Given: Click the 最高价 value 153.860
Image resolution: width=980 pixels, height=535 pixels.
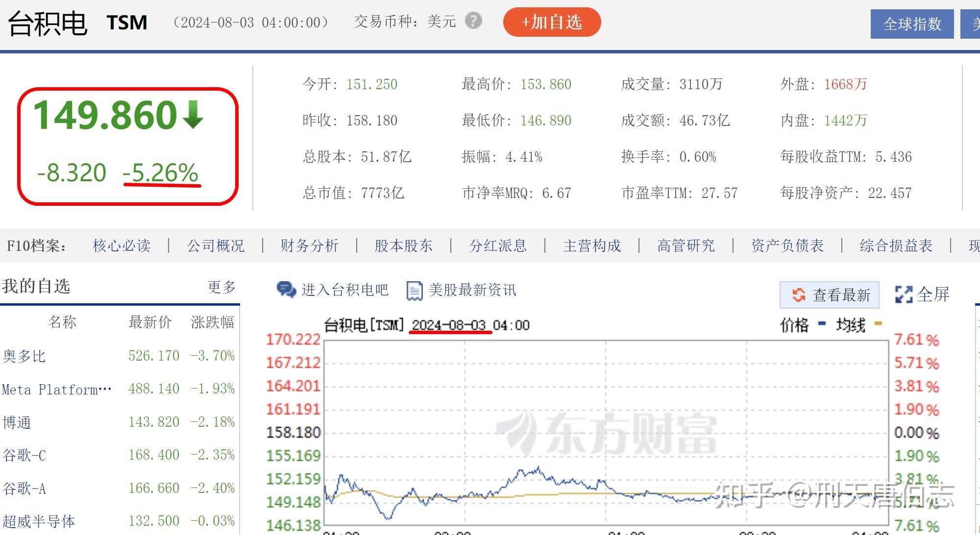Looking at the screenshot, I should tap(546, 84).
